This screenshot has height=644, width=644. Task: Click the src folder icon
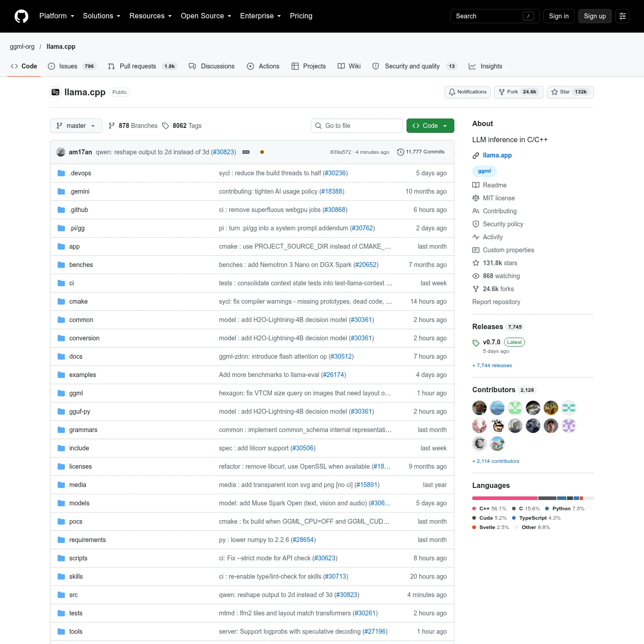click(x=61, y=595)
